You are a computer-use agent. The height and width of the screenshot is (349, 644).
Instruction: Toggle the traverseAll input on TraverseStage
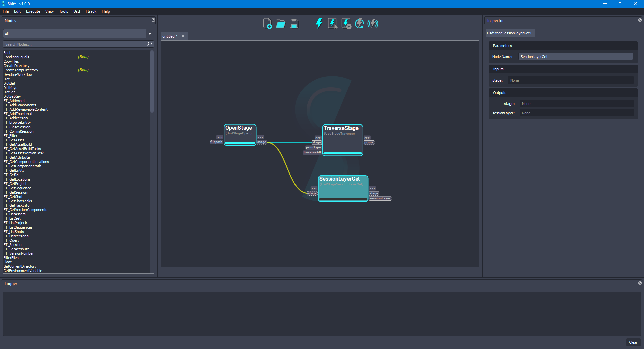tap(312, 152)
